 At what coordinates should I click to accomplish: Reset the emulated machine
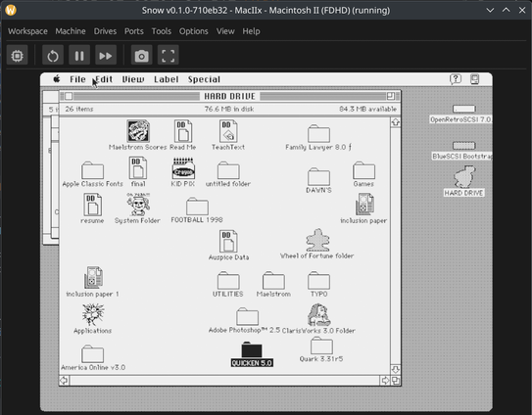pos(53,55)
